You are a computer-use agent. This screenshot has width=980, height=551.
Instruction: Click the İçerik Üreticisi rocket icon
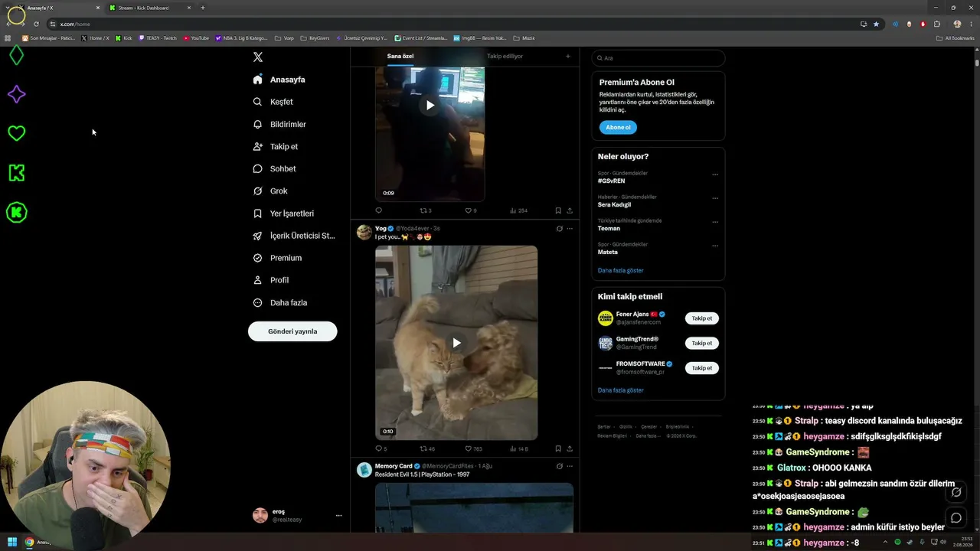coord(257,236)
